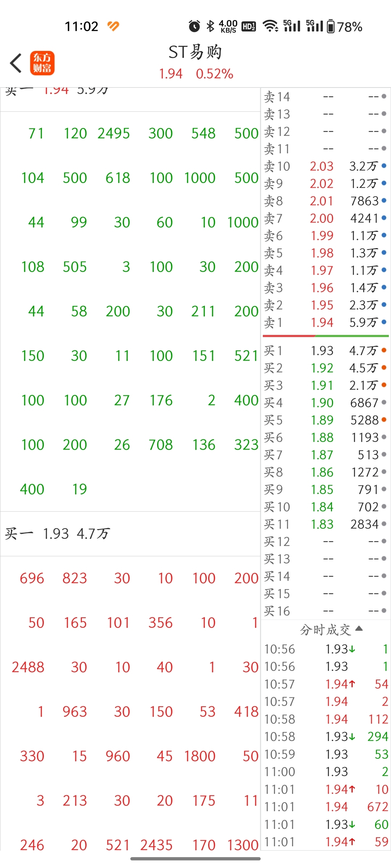391x868 pixels.
Task: Tap the red-green buy/sell ratio bar
Action: tap(326, 336)
